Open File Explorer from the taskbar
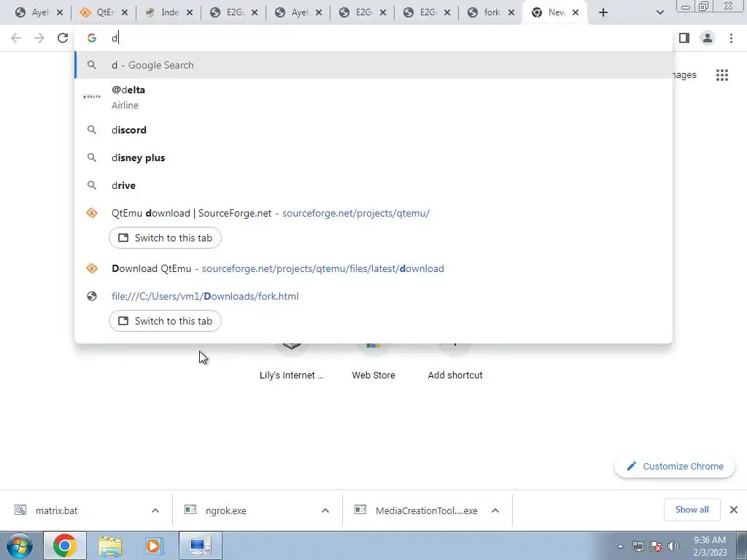The image size is (747, 560). click(111, 545)
